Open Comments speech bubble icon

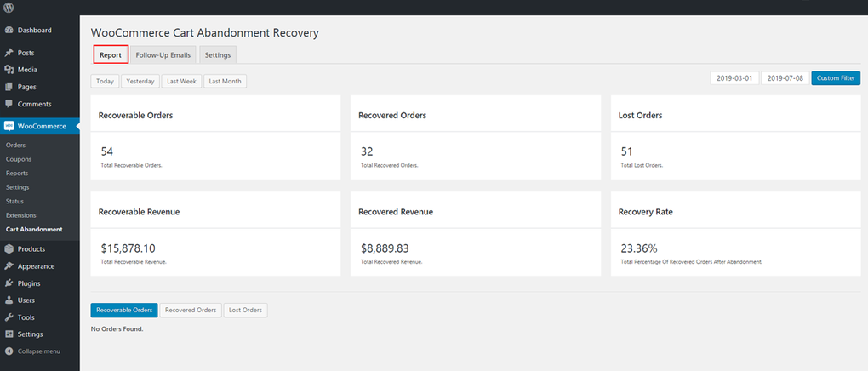9,104
